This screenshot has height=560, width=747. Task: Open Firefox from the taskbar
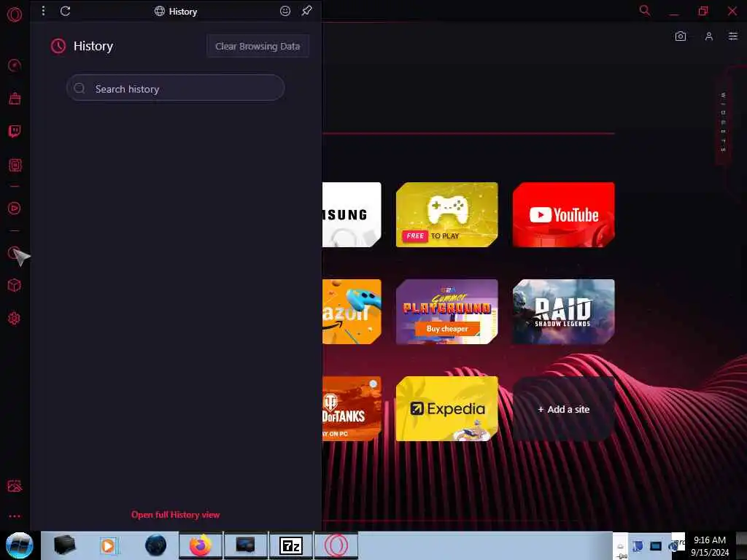coord(201,545)
